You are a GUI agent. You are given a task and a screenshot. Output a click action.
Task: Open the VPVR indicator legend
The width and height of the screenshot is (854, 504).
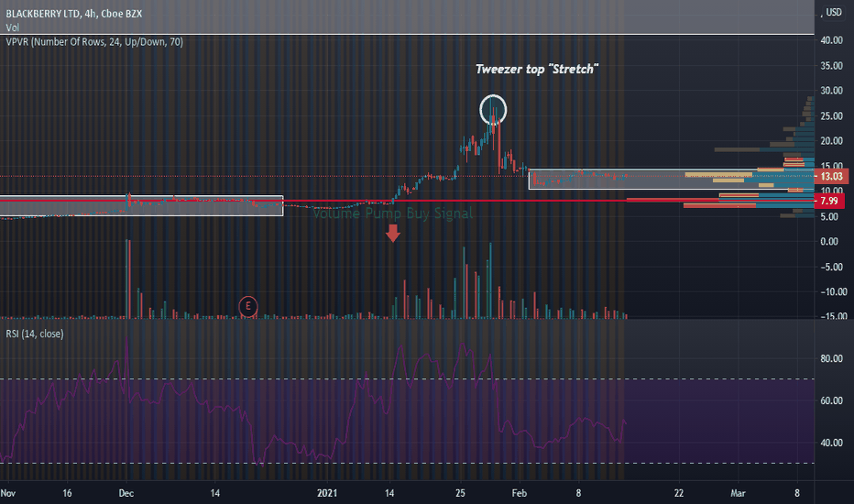94,42
